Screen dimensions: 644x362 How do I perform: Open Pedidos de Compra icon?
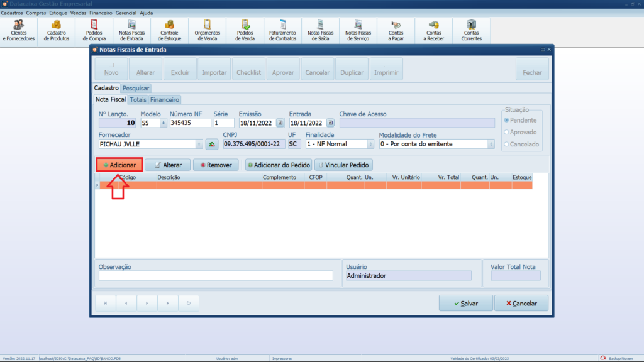point(94,30)
